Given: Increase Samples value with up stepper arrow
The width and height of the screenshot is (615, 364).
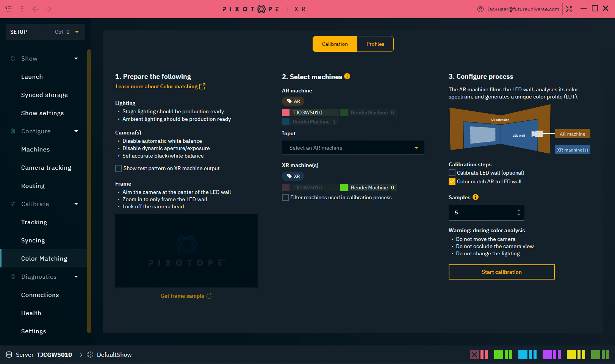Looking at the screenshot, I should click(519, 210).
